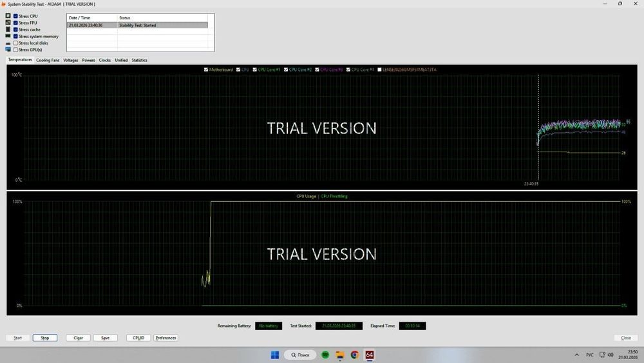Screen dimensions: 644x363
Task: Toggle the Stress FPU checkbox
Action: pyautogui.click(x=15, y=23)
